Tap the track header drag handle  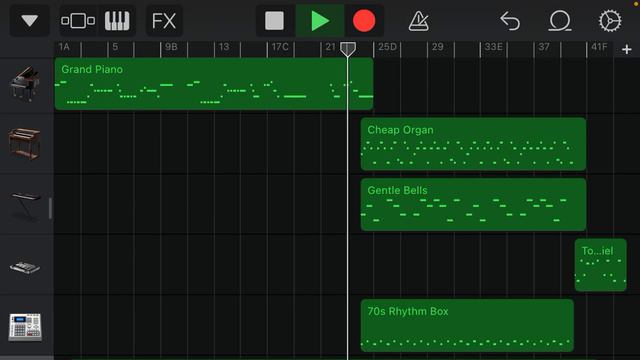pyautogui.click(x=50, y=208)
